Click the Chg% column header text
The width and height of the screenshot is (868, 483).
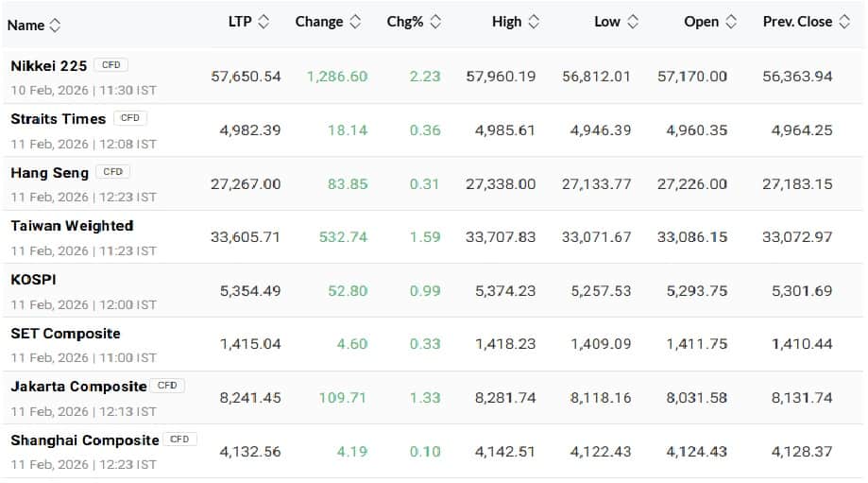[404, 22]
